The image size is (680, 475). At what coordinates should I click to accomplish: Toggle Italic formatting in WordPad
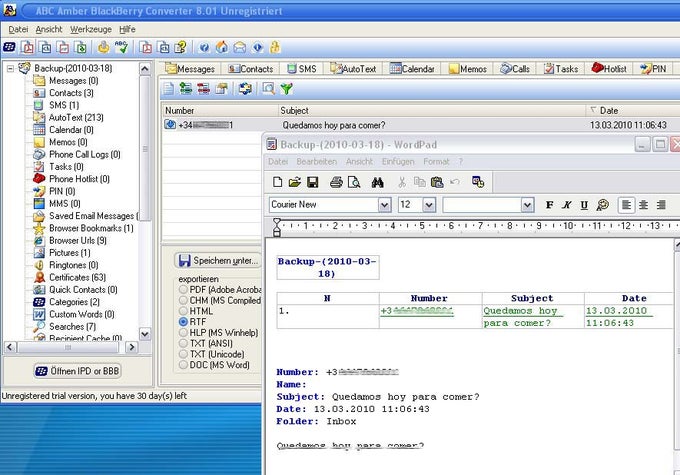click(567, 205)
